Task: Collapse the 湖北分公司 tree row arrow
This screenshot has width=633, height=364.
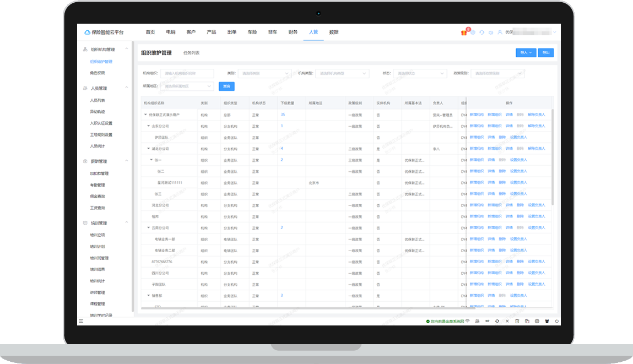Action: pos(148,149)
